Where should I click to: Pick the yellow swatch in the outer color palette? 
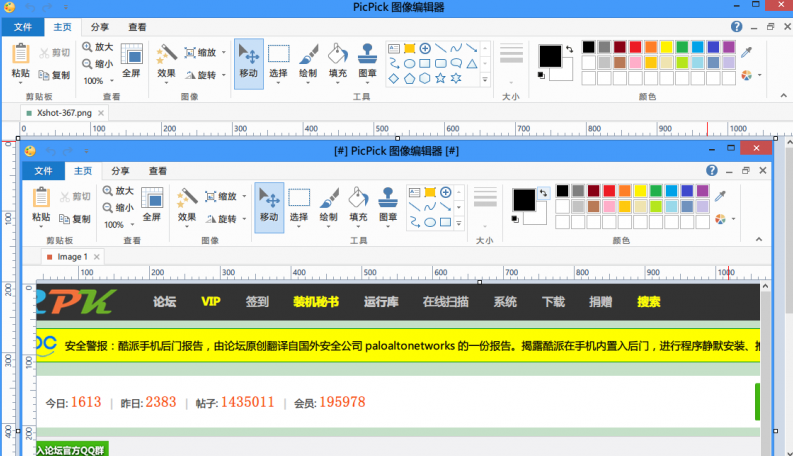tap(667, 47)
